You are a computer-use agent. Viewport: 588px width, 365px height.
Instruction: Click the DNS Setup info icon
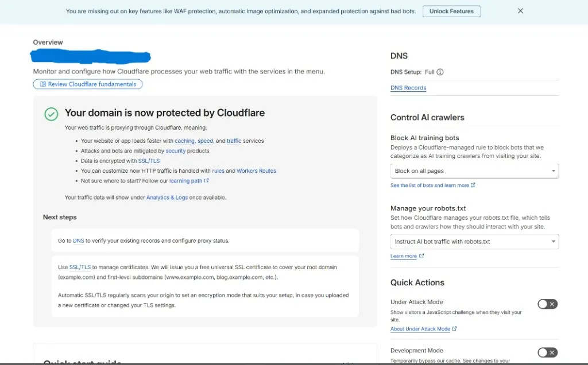(440, 72)
